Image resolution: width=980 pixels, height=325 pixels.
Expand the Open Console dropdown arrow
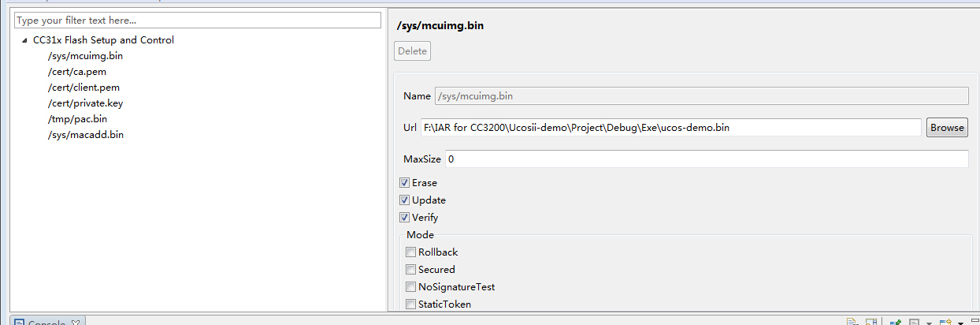pos(960,323)
